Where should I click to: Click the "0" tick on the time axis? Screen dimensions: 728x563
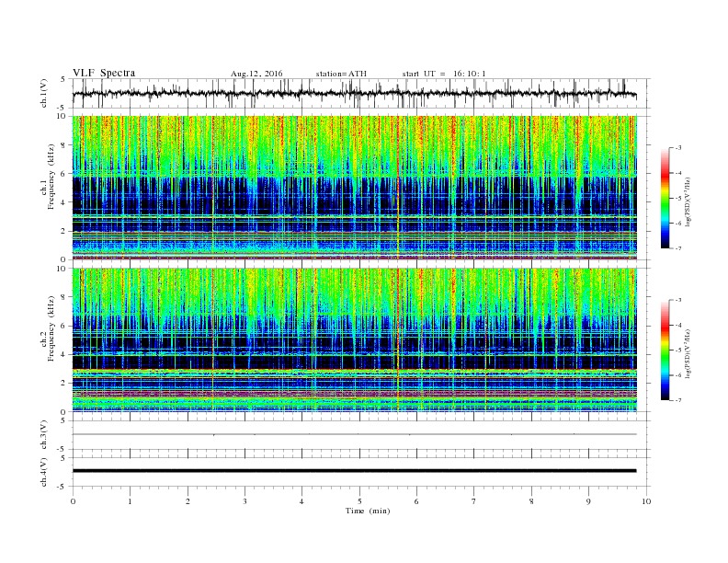tap(73, 501)
